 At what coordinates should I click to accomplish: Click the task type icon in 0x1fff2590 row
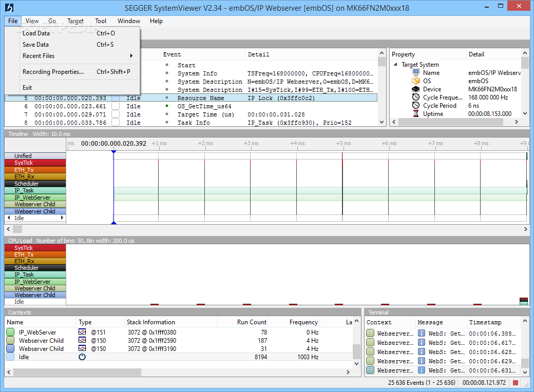[82, 340]
